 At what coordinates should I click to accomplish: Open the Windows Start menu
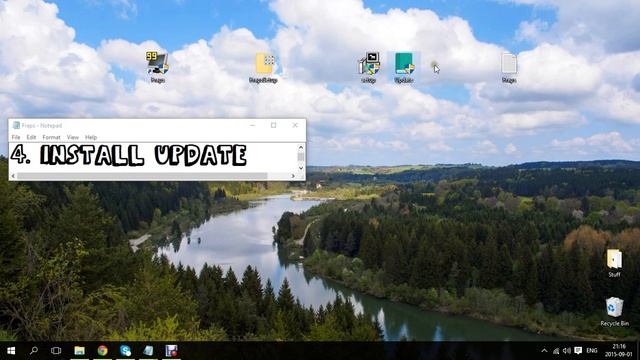[11, 351]
